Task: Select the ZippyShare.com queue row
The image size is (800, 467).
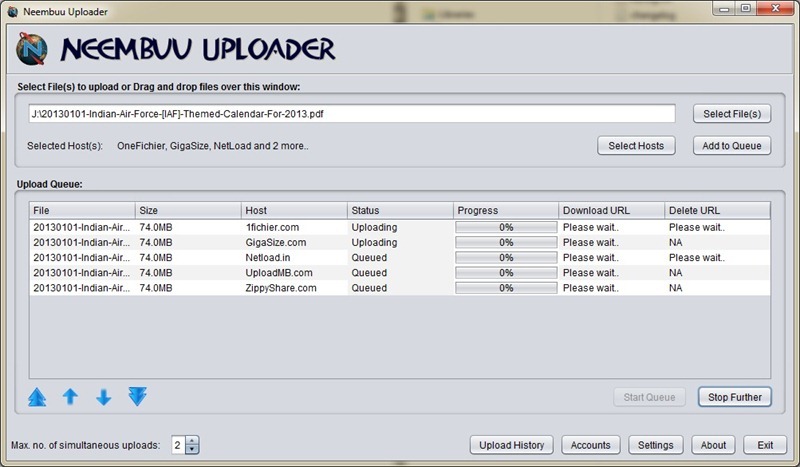Action: pyautogui.click(x=400, y=288)
